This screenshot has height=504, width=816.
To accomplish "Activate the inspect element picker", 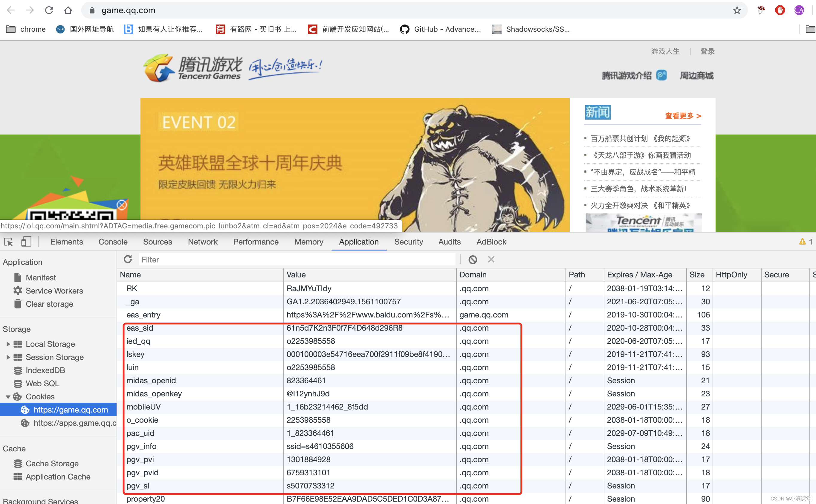I will [x=8, y=242].
